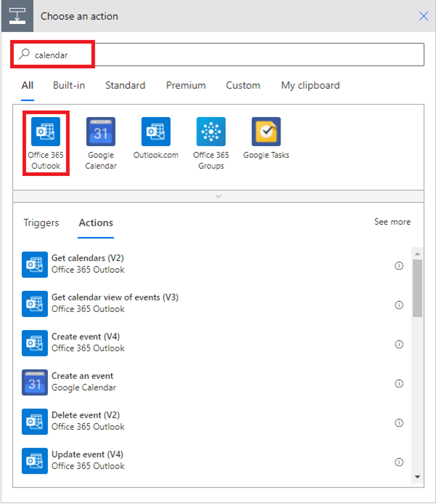Image resolution: width=436 pixels, height=504 pixels.
Task: Switch to the Custom tab
Action: point(243,86)
